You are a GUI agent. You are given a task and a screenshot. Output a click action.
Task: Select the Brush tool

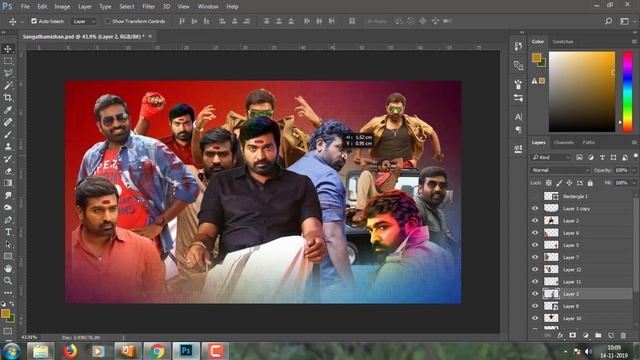point(8,134)
